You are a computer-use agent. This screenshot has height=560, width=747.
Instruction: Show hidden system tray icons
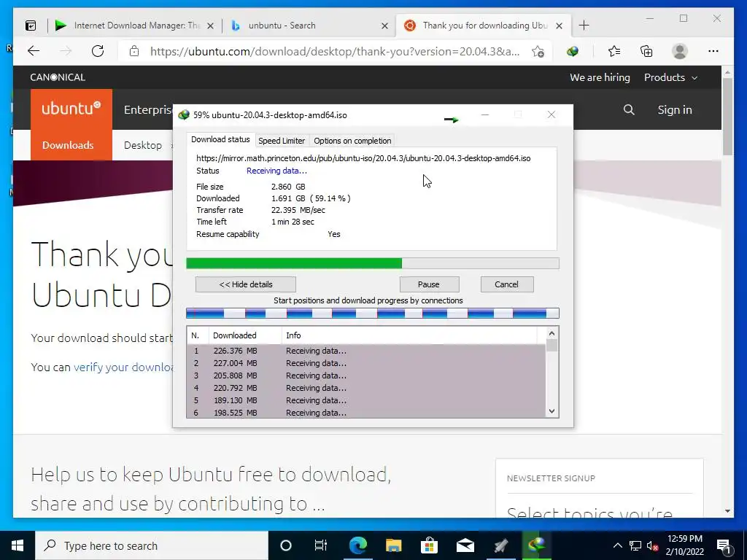point(617,545)
